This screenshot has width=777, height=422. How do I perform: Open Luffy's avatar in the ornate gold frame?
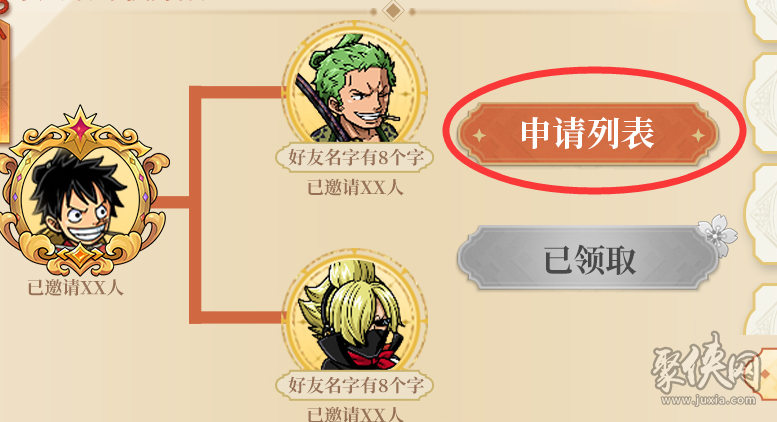pyautogui.click(x=79, y=198)
